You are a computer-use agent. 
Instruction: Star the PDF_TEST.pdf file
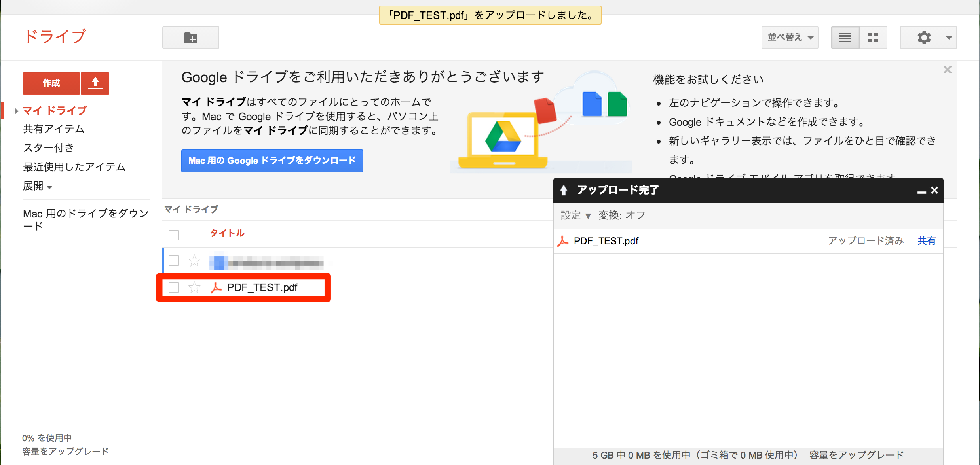coord(194,287)
